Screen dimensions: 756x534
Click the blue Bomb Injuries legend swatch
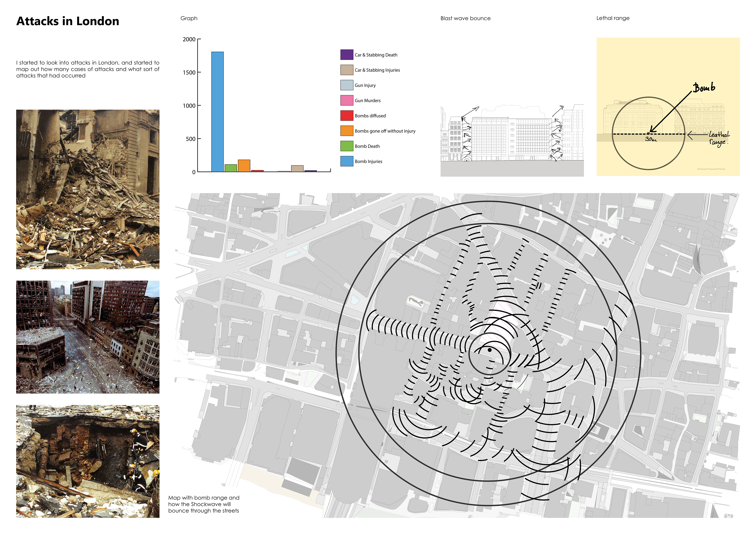coord(347,161)
